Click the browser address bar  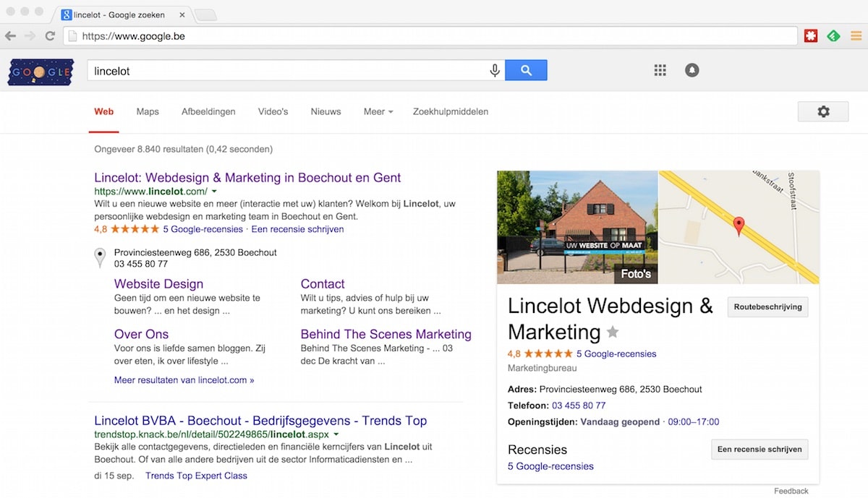tap(430, 35)
